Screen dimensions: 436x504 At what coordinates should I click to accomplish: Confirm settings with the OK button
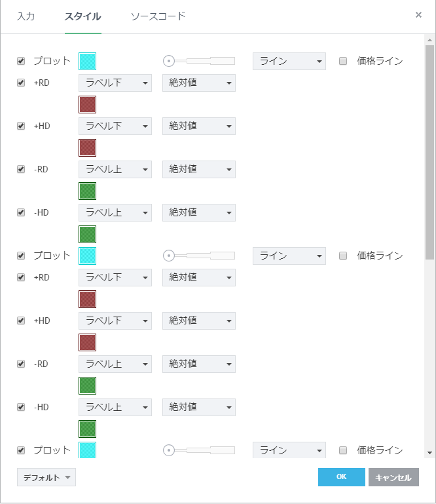[x=341, y=477]
